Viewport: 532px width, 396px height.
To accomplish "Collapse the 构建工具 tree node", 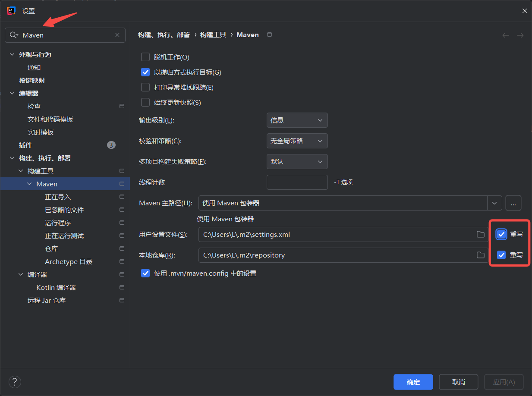I will coord(21,171).
